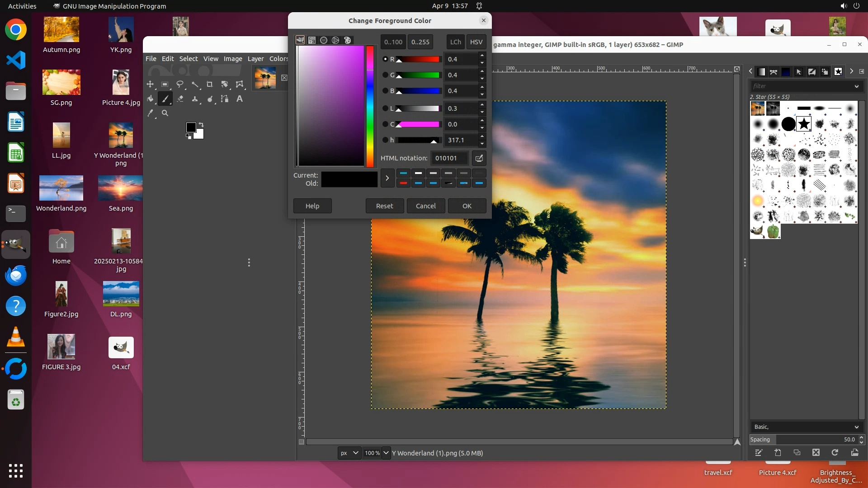Click the HTML notation eyedropper pick icon
This screenshot has width=868, height=488.
click(479, 158)
